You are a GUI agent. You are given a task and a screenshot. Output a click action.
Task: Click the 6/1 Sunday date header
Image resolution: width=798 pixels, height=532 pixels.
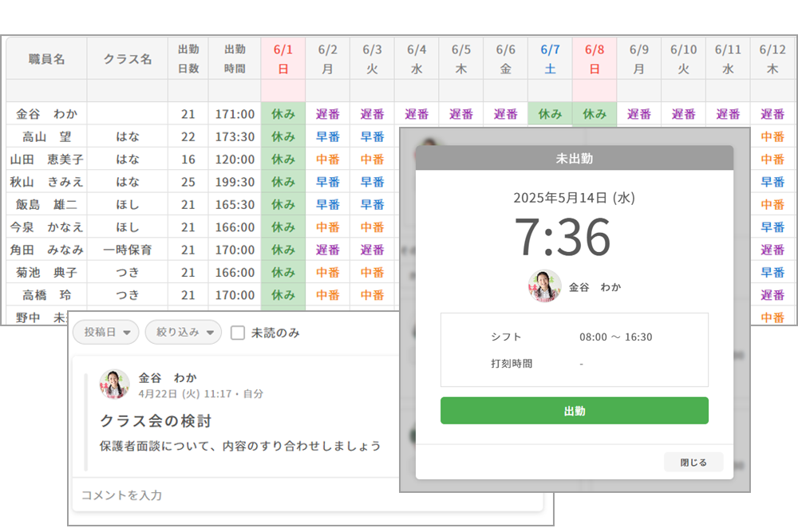point(282,58)
